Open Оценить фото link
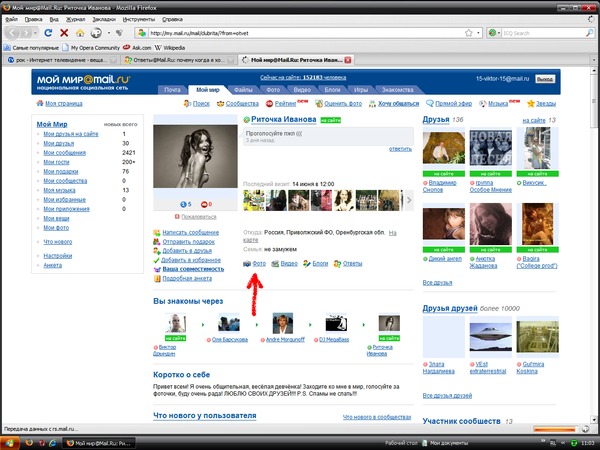This screenshot has height=450, width=600. tap(343, 104)
